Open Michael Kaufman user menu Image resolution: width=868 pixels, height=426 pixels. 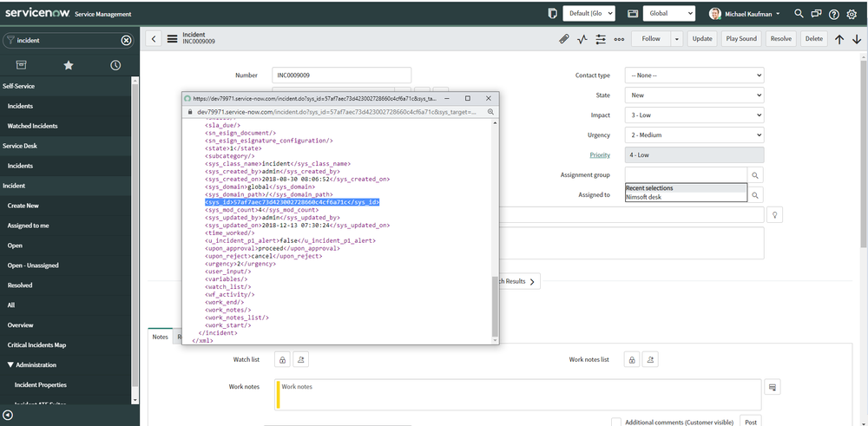pos(745,14)
